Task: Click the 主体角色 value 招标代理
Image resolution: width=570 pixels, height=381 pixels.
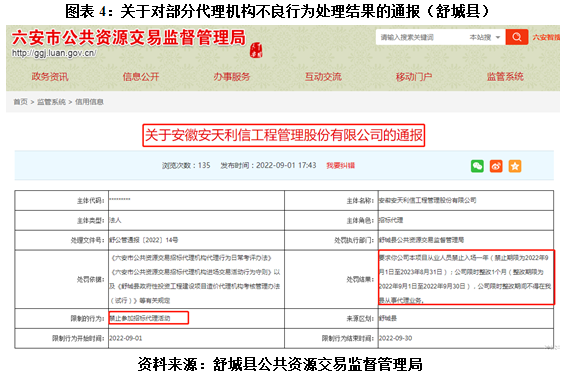Action: coord(391,220)
